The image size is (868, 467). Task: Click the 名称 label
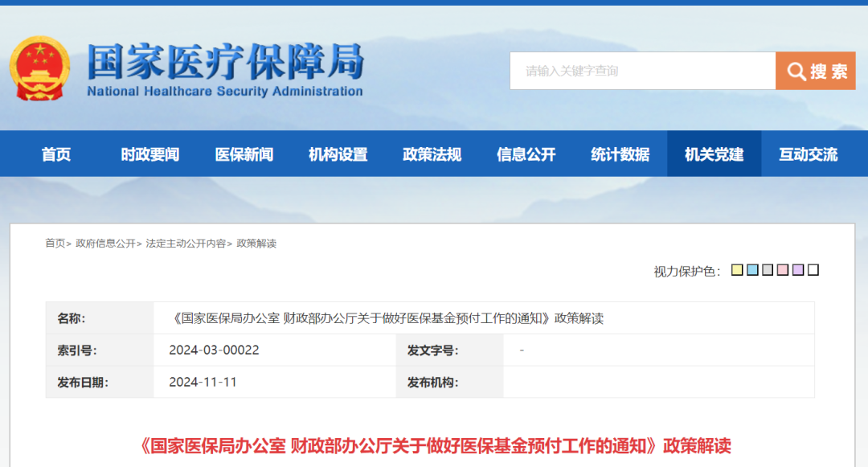(x=71, y=318)
